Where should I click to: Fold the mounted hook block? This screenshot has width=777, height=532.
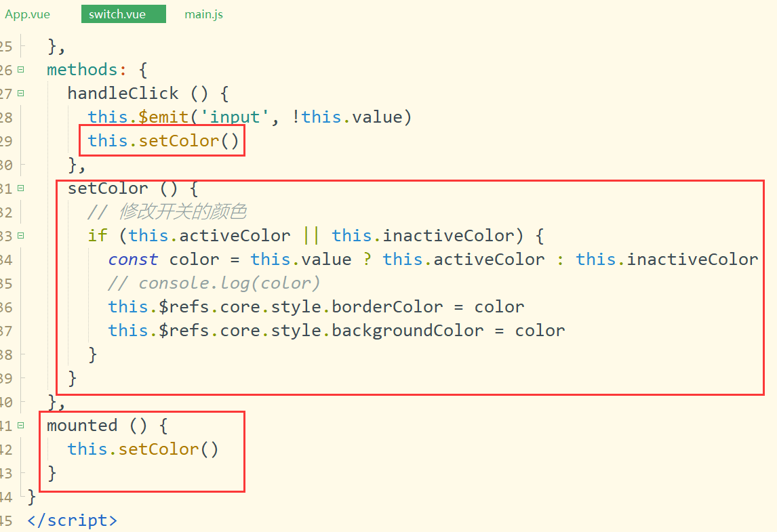point(20,425)
